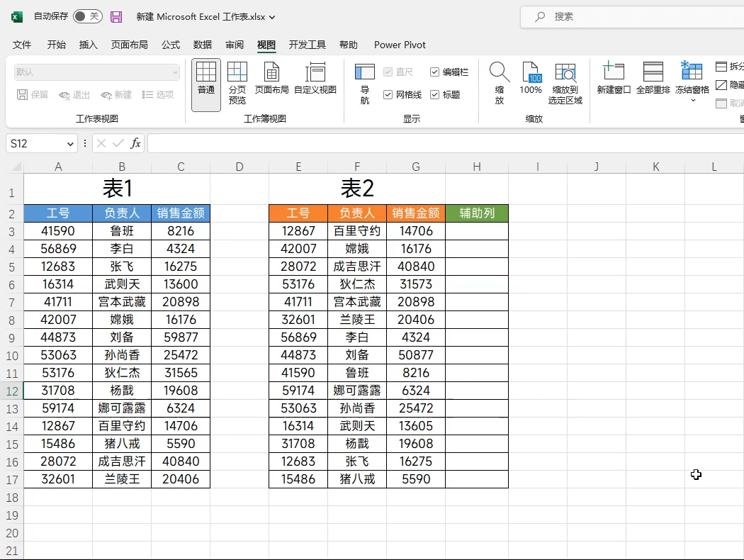
Task: Click the Excel application icon
Action: point(16,16)
